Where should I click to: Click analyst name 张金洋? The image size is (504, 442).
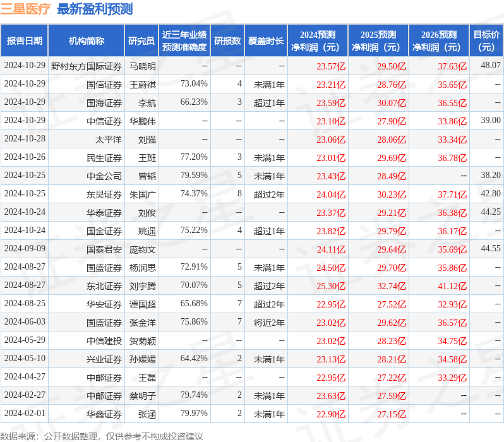(x=142, y=323)
